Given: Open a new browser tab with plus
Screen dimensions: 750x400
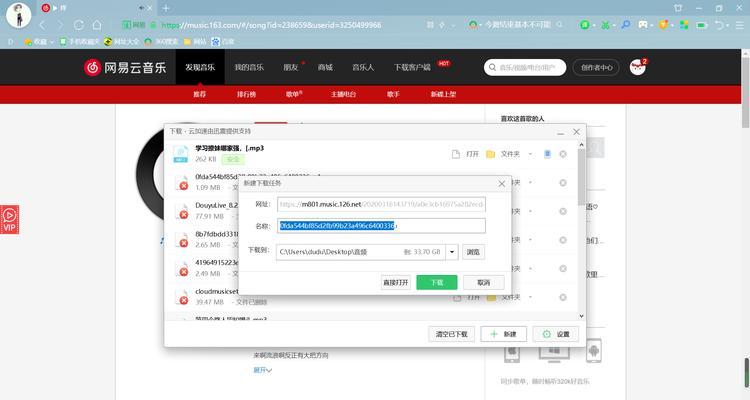Looking at the screenshot, I should coord(165,8).
